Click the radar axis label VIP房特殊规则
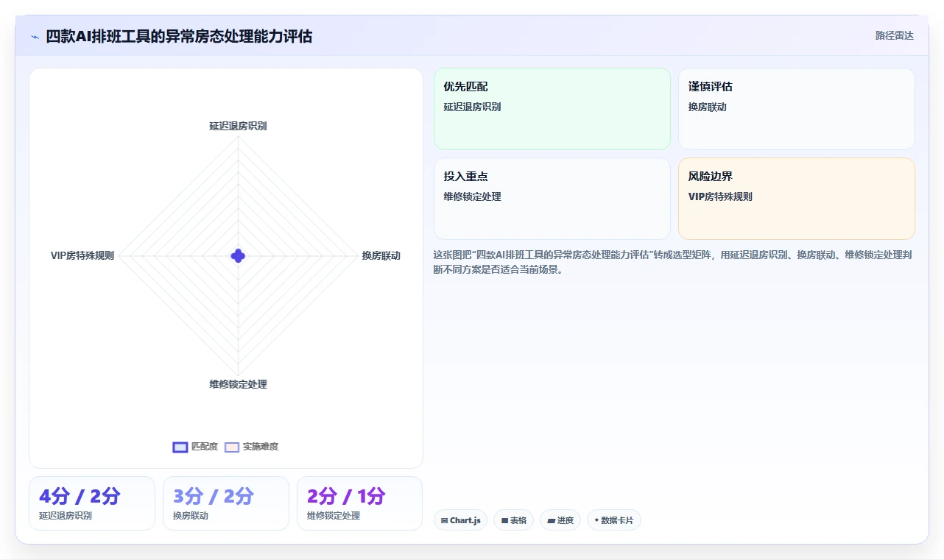This screenshot has height=560, width=944. coord(82,255)
